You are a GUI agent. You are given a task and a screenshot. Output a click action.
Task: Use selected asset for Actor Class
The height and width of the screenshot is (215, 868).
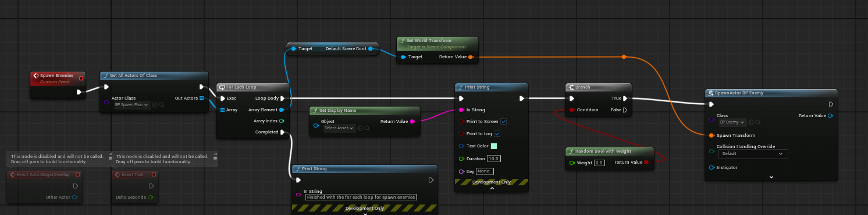pos(155,104)
